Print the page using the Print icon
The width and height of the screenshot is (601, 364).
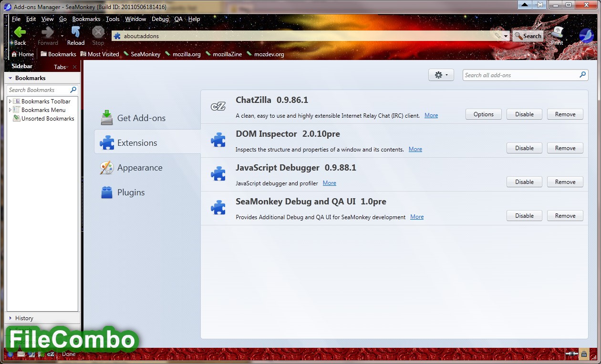(x=557, y=32)
